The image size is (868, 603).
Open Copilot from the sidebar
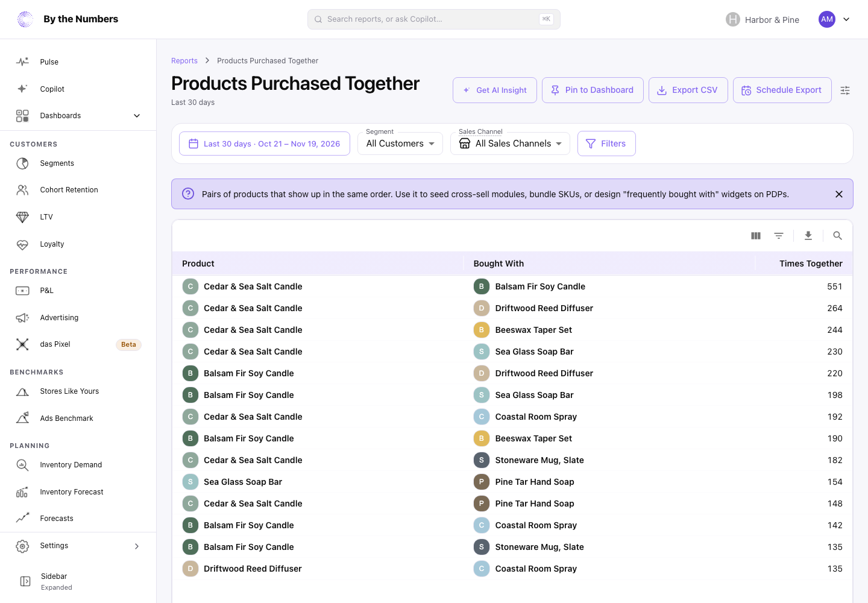click(78, 89)
